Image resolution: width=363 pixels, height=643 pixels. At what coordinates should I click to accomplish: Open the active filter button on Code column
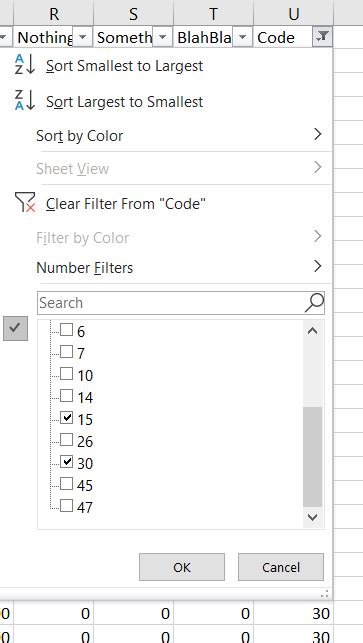(x=322, y=37)
